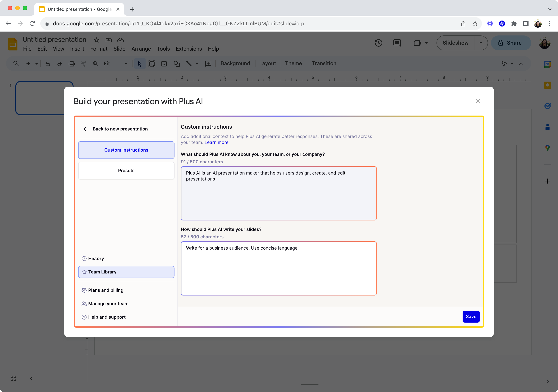Add a new slide with plus icon
Viewport: 558px width, 392px height.
coord(28,63)
